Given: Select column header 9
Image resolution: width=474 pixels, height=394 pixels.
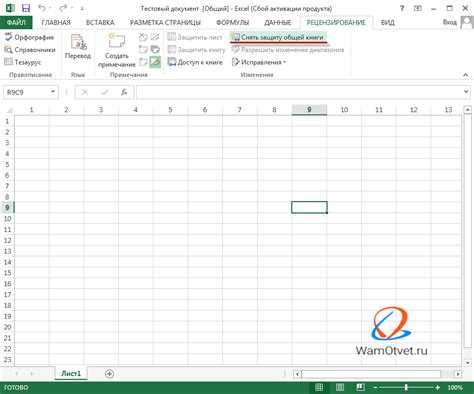Looking at the screenshot, I should [x=309, y=110].
